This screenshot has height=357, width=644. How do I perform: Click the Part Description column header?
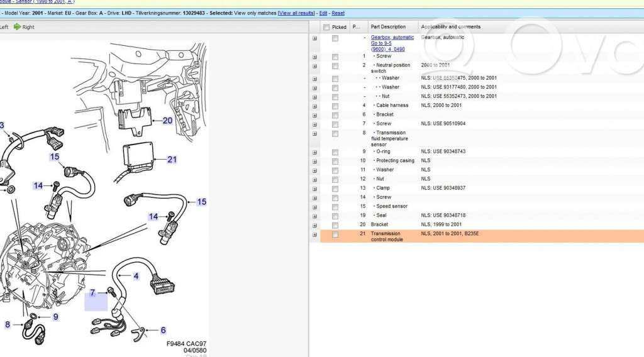click(388, 26)
